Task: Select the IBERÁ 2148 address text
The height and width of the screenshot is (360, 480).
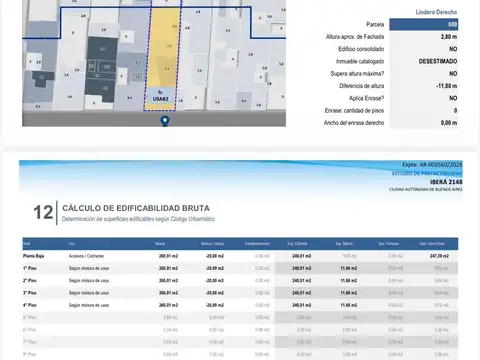Action: tap(446, 182)
